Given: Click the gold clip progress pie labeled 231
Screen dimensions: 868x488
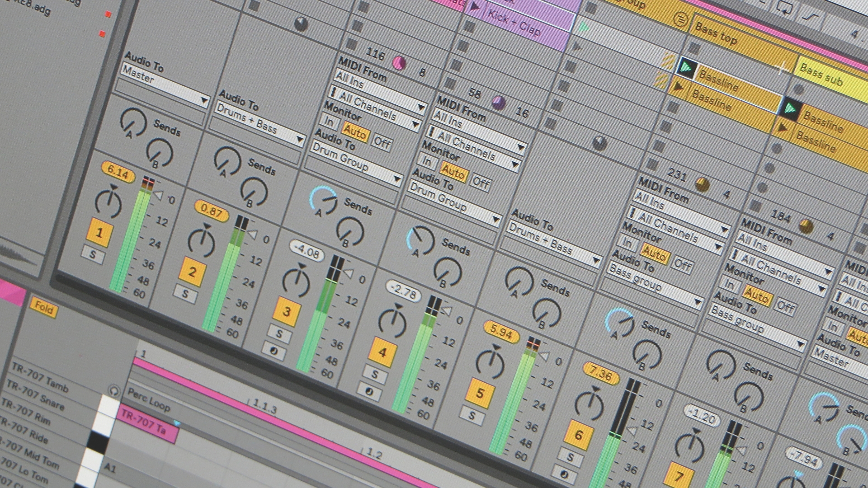Looking at the screenshot, I should [x=702, y=184].
